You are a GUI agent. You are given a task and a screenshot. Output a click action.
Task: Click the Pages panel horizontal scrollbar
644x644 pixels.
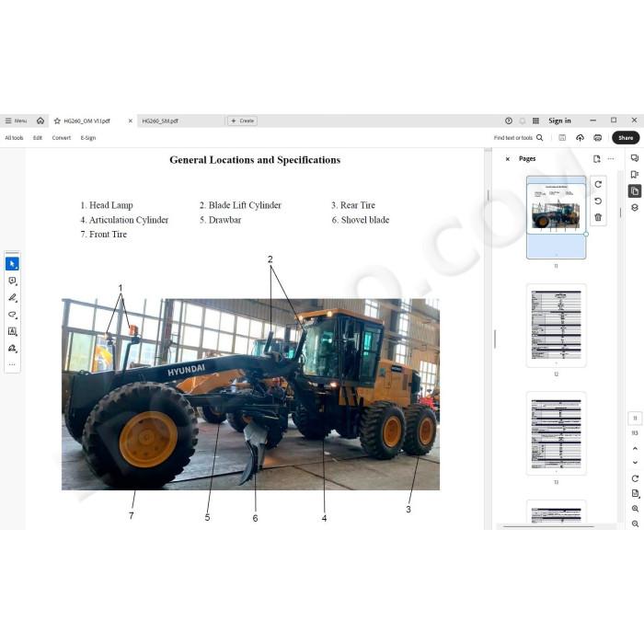[548, 526]
